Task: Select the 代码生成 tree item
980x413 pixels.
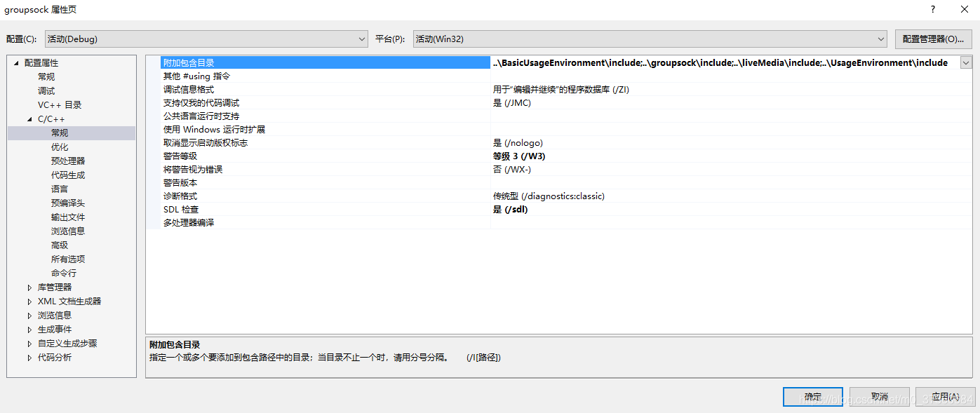Action: tap(68, 175)
